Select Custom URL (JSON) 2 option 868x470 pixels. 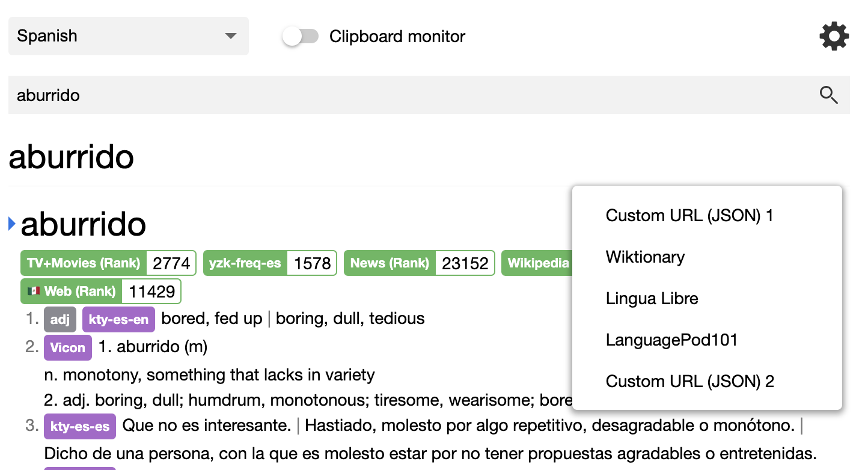coord(689,381)
